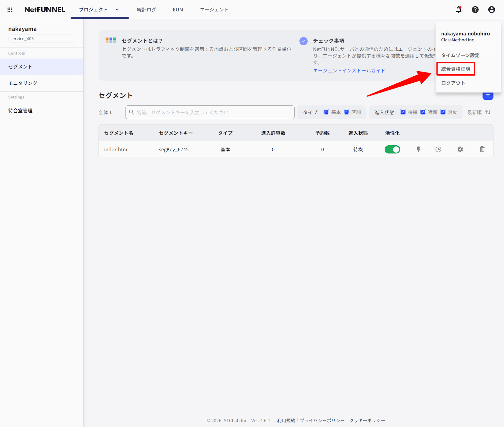This screenshot has width=504, height=427.
Task: Switch to the 統計ログ tab
Action: click(x=146, y=10)
